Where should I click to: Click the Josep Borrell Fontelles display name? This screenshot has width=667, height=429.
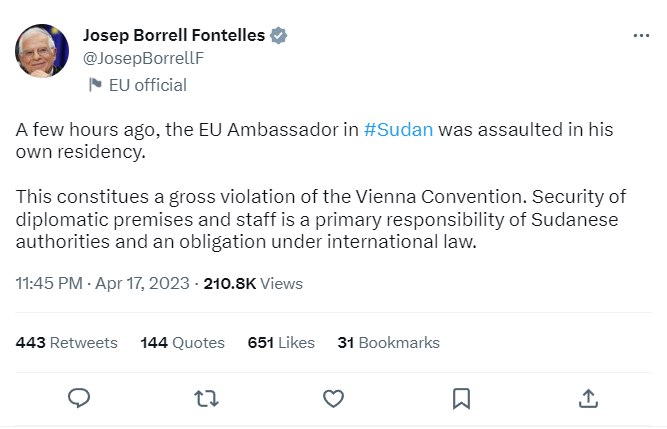173,36
